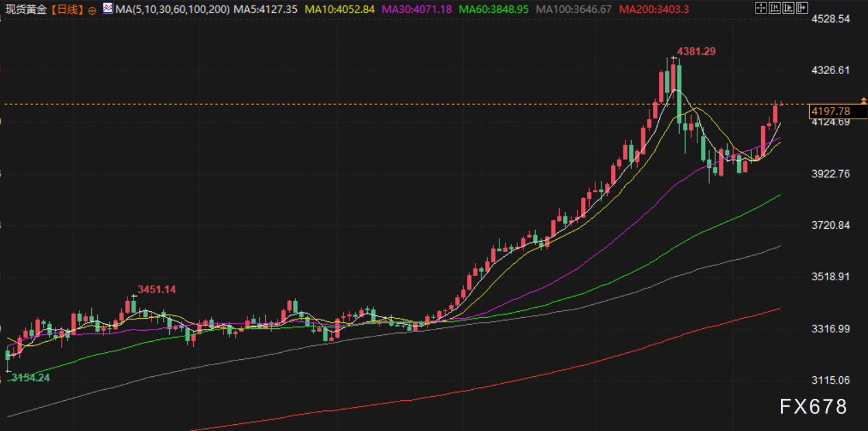868x431 pixels.
Task: Click the 3154.24 low price label
Action: click(29, 378)
